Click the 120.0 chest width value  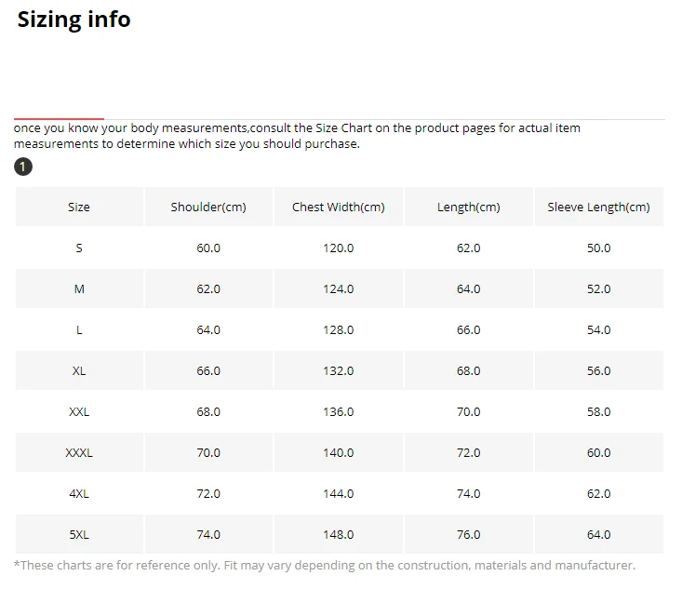click(x=338, y=248)
